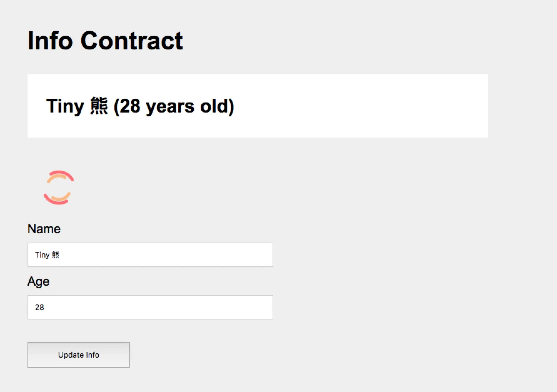Click "Tiny" in the info card heading
The image size is (557, 392).
[x=65, y=106]
